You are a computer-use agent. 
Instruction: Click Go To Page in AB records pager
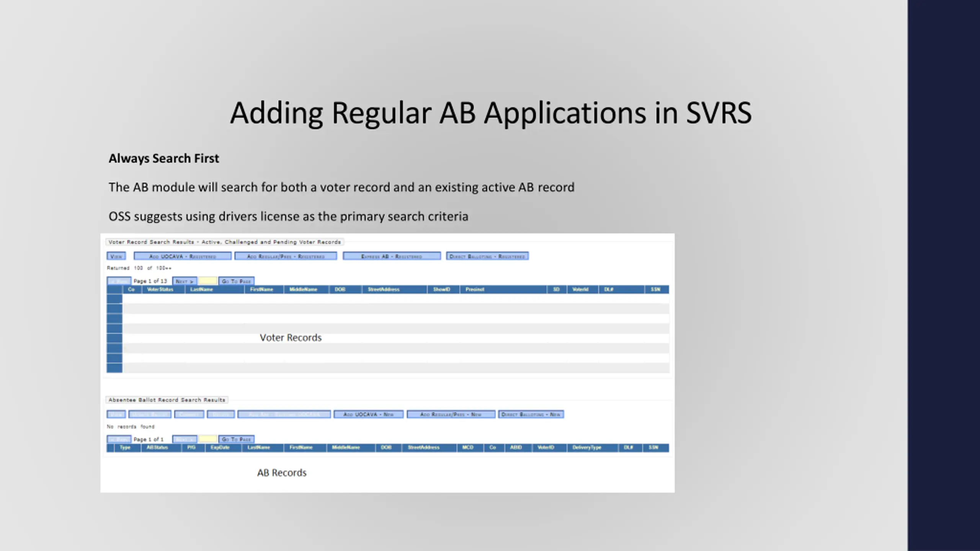(x=236, y=439)
